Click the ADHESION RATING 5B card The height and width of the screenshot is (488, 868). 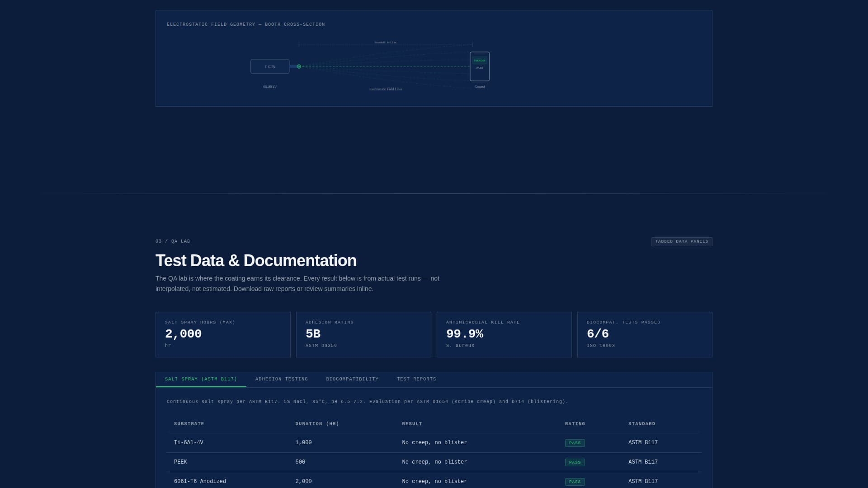click(363, 334)
